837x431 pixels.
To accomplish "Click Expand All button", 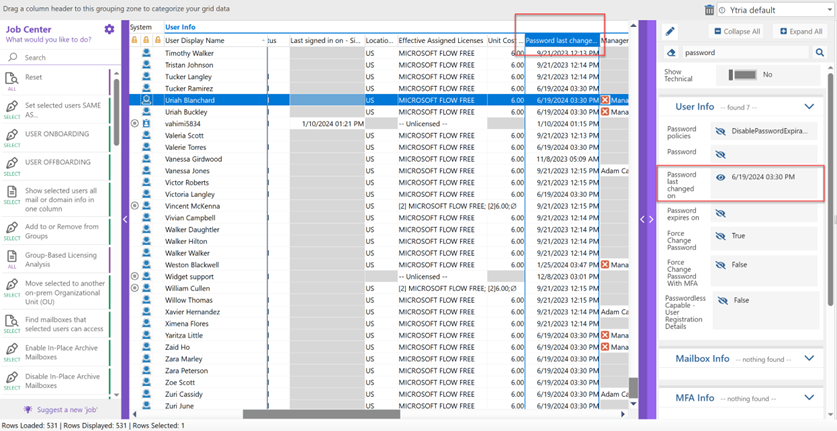I will (800, 32).
